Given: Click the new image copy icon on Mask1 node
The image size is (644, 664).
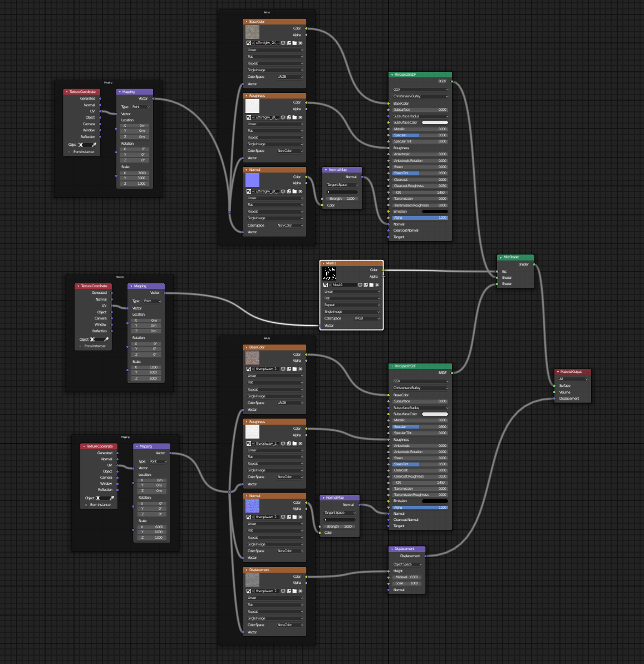Looking at the screenshot, I should pos(366,285).
